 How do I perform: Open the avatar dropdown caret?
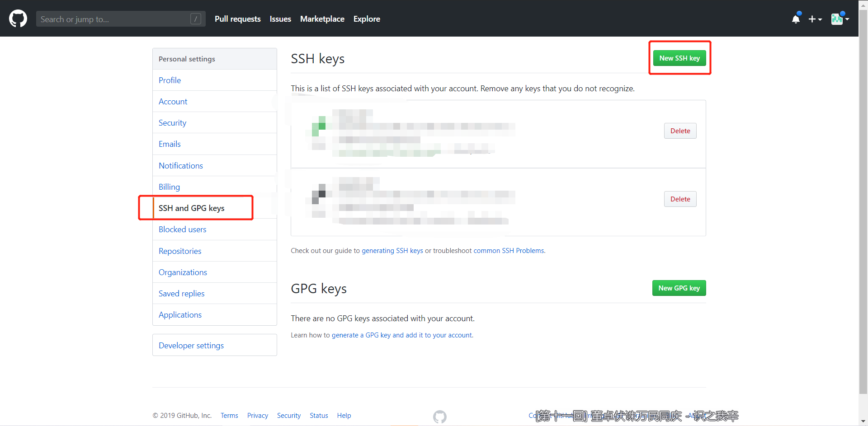[x=848, y=20]
